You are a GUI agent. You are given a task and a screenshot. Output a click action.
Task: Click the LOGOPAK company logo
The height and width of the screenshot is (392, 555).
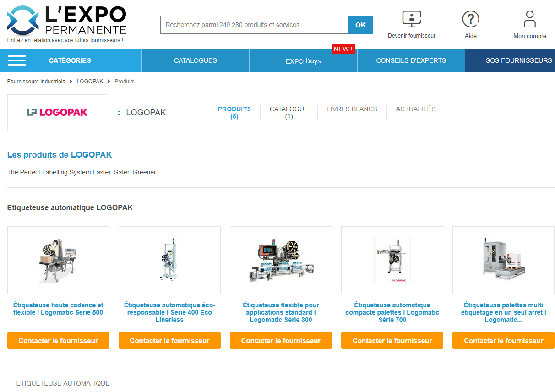(x=58, y=113)
